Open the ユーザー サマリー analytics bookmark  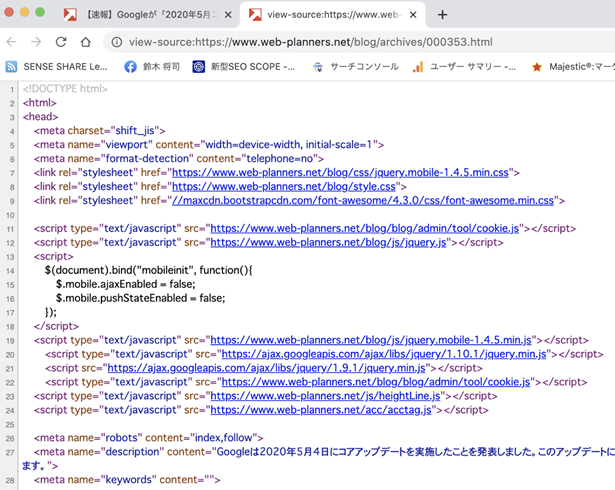coord(464,67)
